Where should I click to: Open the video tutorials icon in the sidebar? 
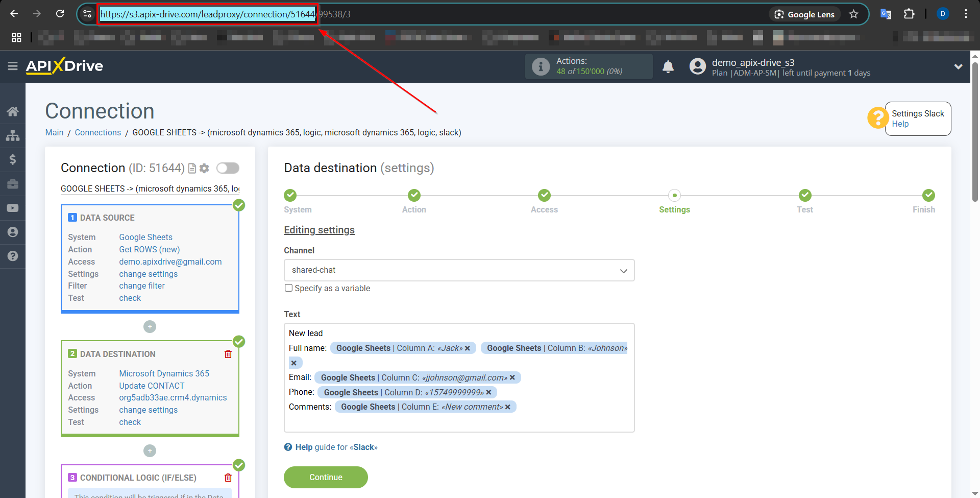(x=13, y=208)
